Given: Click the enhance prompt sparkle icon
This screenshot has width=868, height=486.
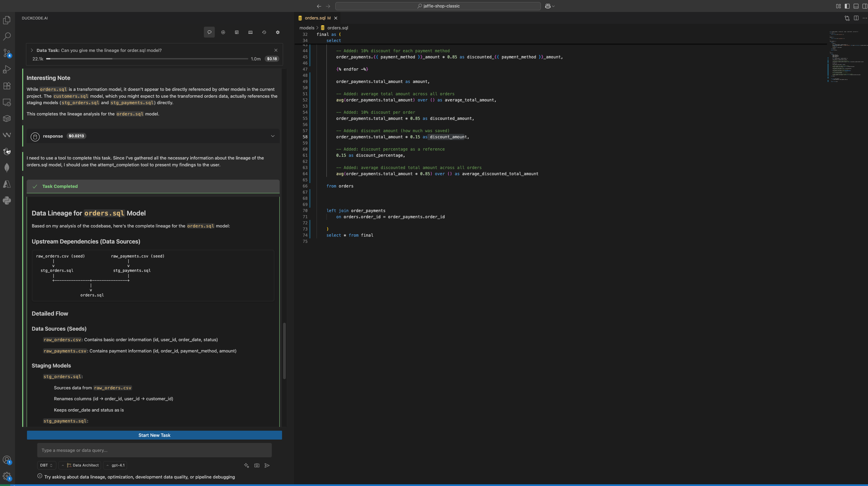Looking at the screenshot, I should coord(247,465).
